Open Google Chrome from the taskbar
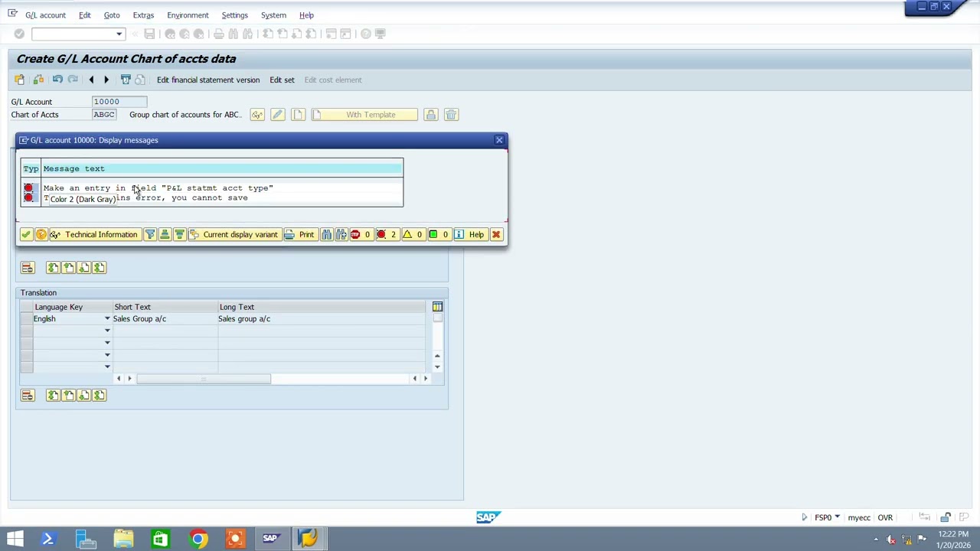Image resolution: width=980 pixels, height=551 pixels. coord(198,539)
